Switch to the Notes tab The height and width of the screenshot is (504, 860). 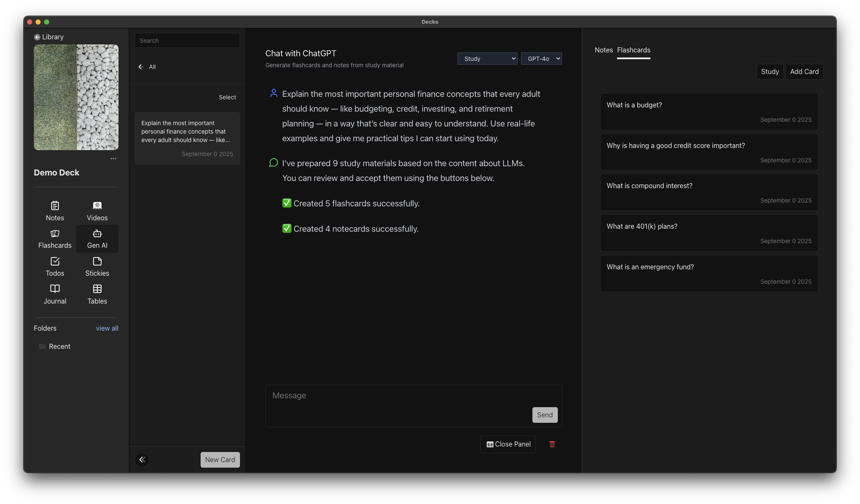604,50
